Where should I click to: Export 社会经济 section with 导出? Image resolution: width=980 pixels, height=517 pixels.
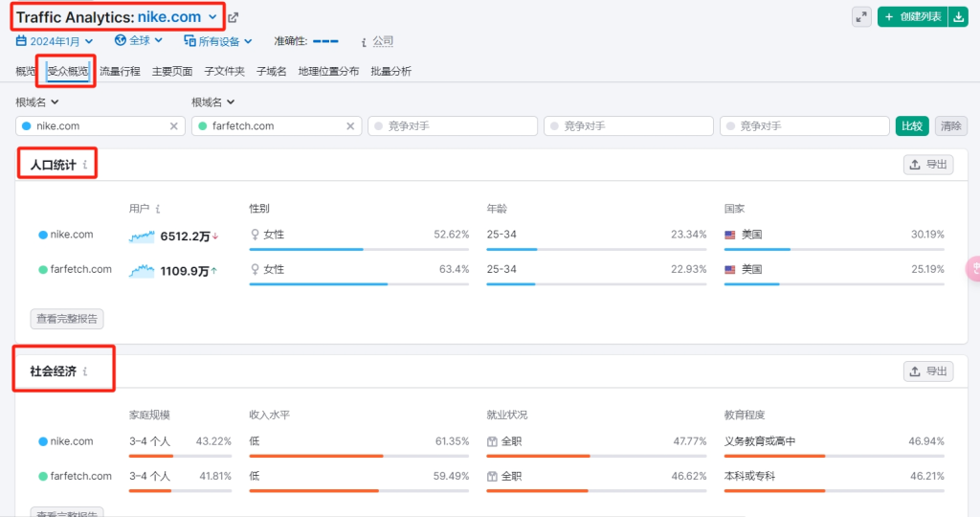pyautogui.click(x=928, y=371)
